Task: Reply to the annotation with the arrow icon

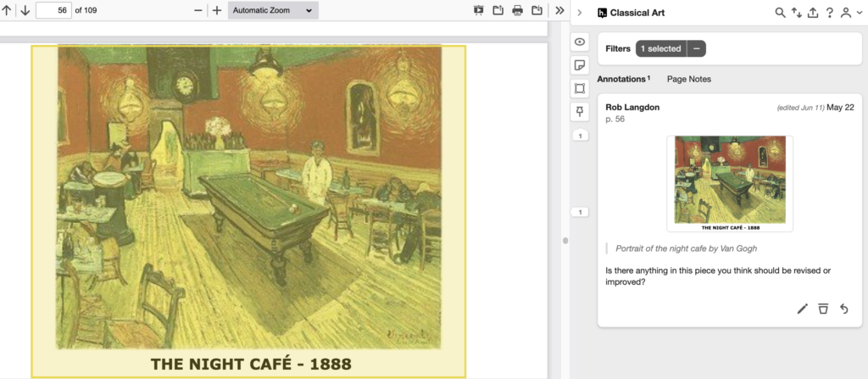Action: (x=843, y=309)
